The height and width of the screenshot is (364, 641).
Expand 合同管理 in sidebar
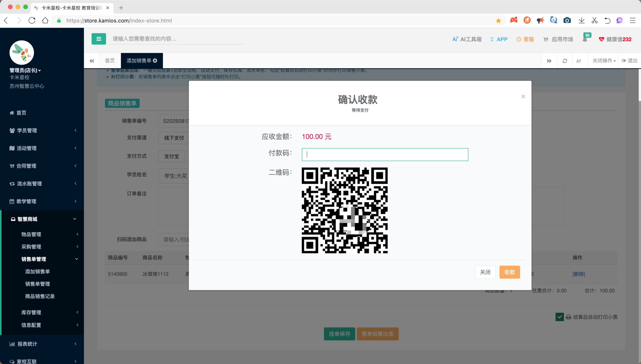[x=42, y=166]
